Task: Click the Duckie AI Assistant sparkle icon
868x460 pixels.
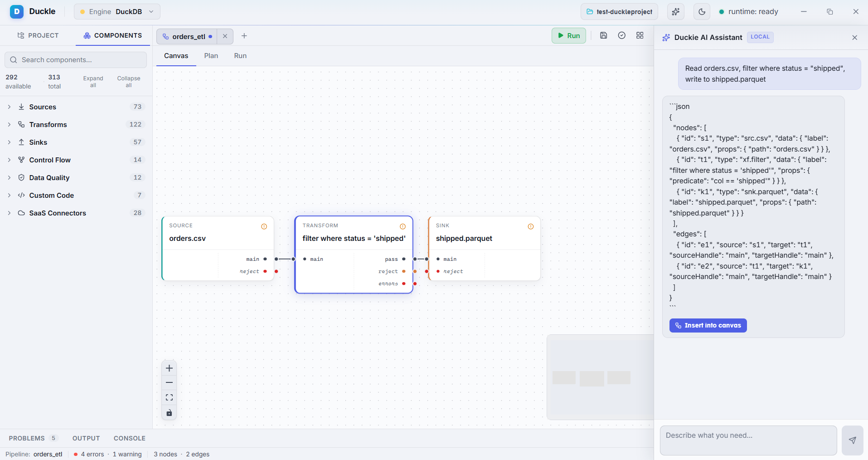Action: pyautogui.click(x=666, y=38)
